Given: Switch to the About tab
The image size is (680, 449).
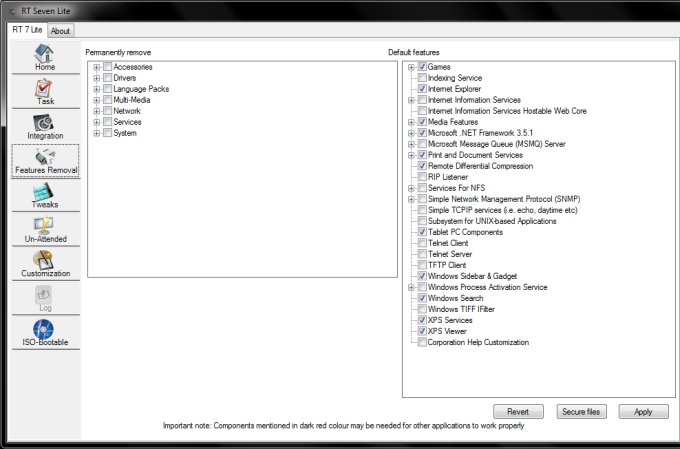Looking at the screenshot, I should coord(60,30).
